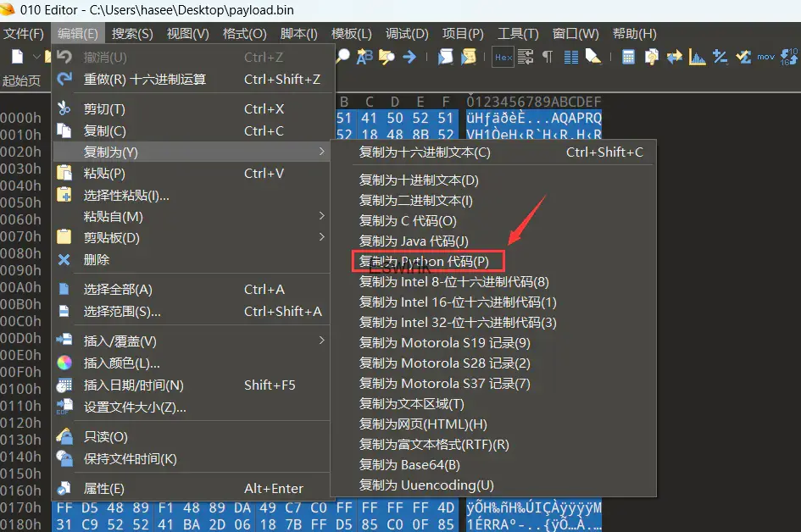Open the 模板(L) menu
Screen dimensions: 801x532
pyautogui.click(x=351, y=34)
